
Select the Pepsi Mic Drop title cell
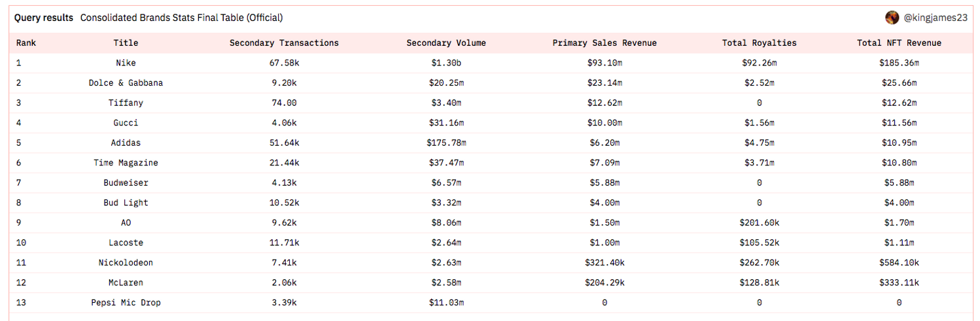point(126,303)
